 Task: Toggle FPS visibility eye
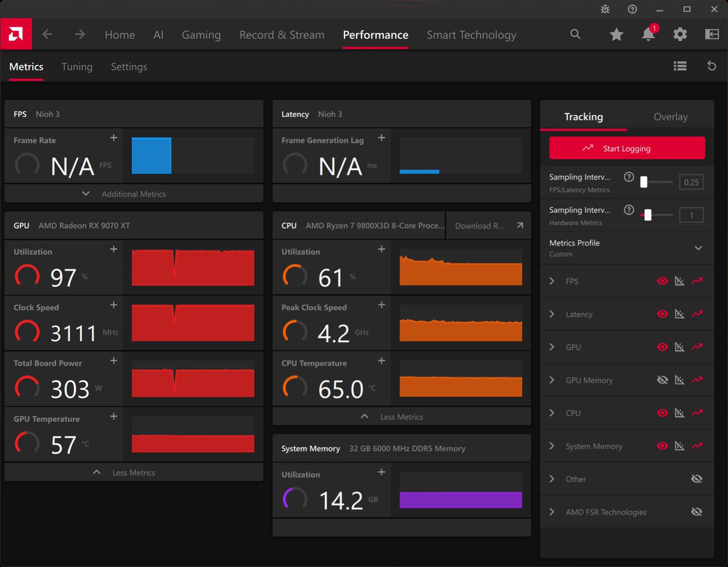click(662, 281)
